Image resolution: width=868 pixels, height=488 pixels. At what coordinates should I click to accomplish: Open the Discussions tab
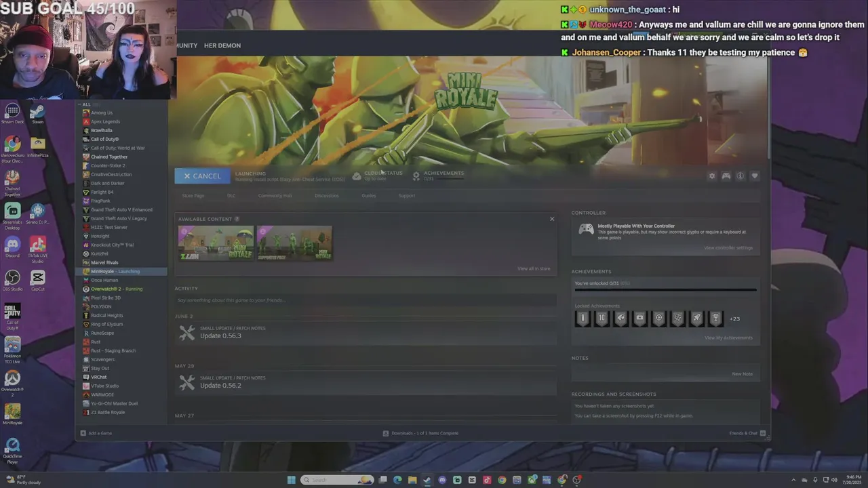coord(327,196)
